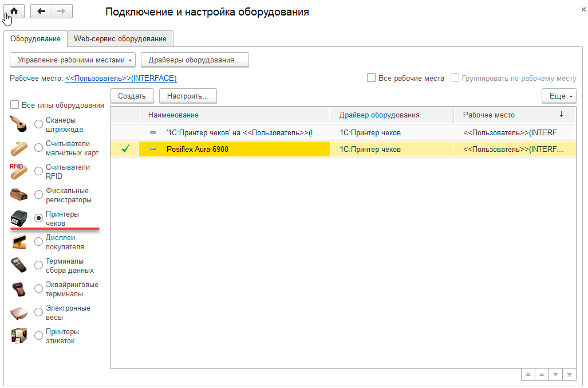Click the acquiring terminal device icon
The image size is (588, 388).
(x=18, y=289)
